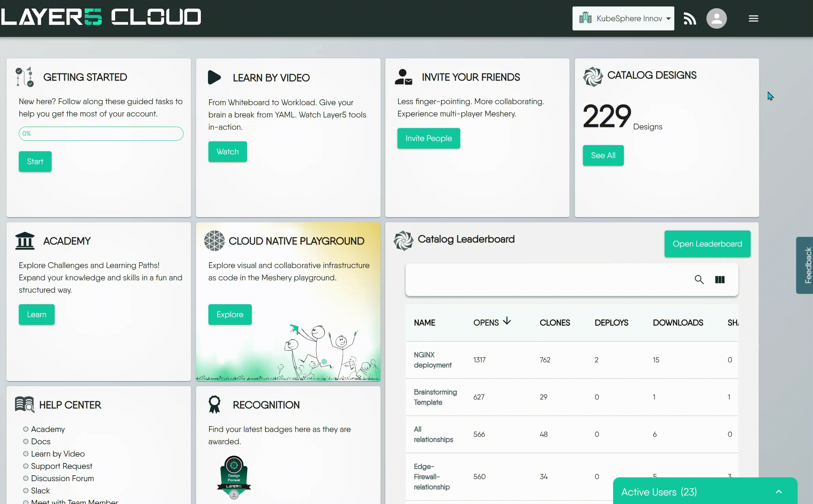Click the user profile avatar icon
The height and width of the screenshot is (504, 813).
716,18
